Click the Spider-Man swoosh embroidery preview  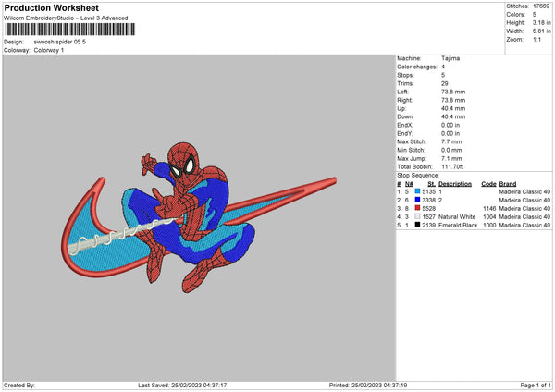pos(199,217)
